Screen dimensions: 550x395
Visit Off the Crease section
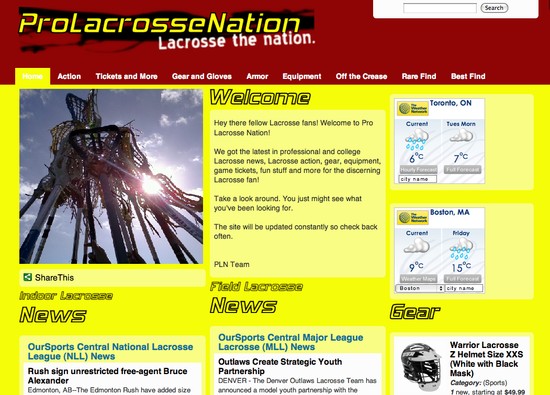361,76
